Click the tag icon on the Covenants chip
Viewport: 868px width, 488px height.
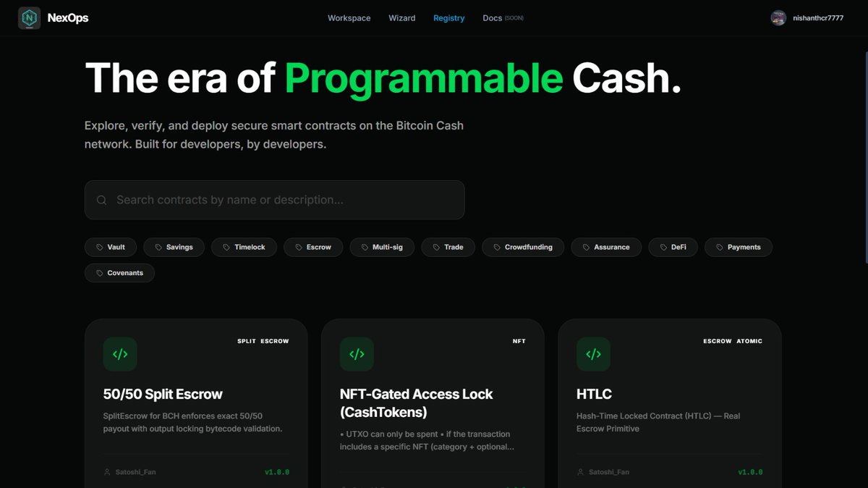(x=99, y=273)
